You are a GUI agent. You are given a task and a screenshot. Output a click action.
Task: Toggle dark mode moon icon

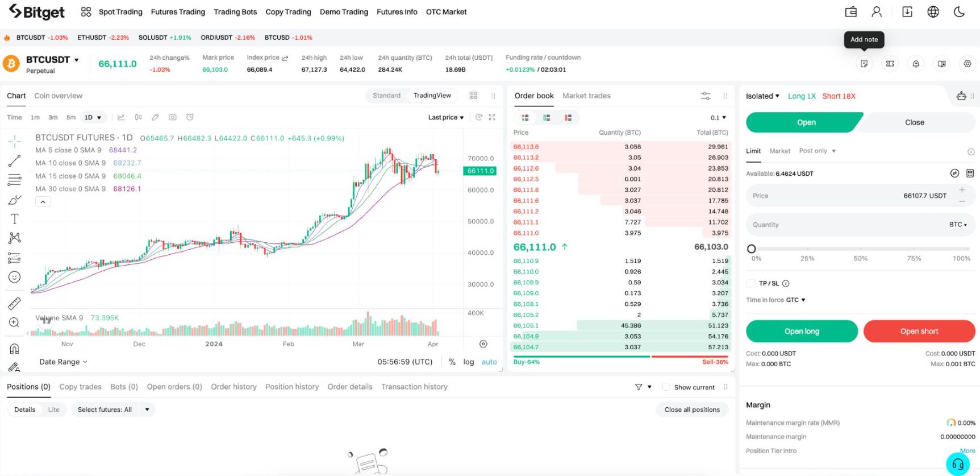959,11
